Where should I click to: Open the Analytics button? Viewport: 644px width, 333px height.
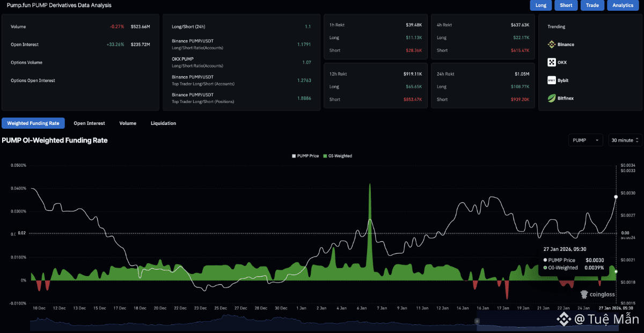(x=623, y=5)
